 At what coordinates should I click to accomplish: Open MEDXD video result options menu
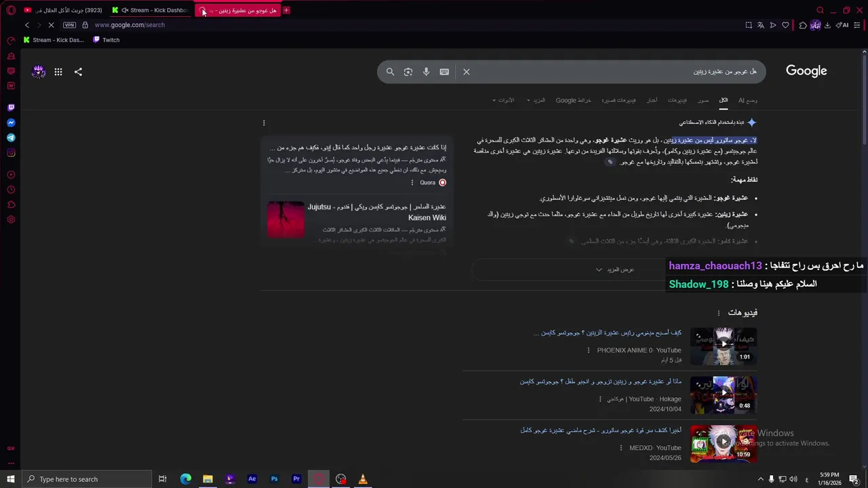(x=620, y=448)
